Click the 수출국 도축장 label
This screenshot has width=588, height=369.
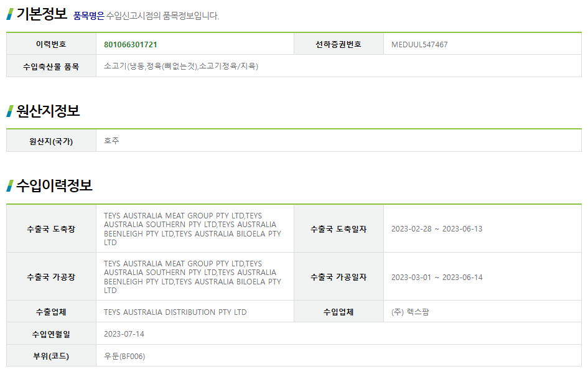51,229
